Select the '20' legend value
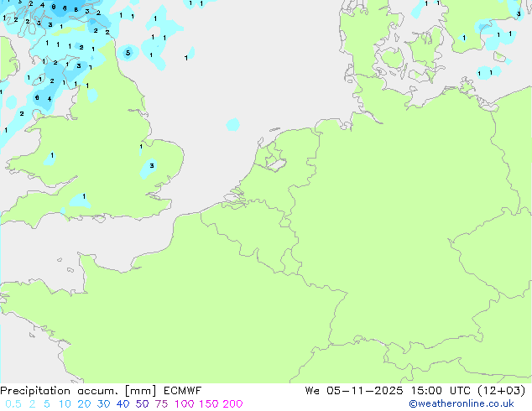 click(84, 404)
